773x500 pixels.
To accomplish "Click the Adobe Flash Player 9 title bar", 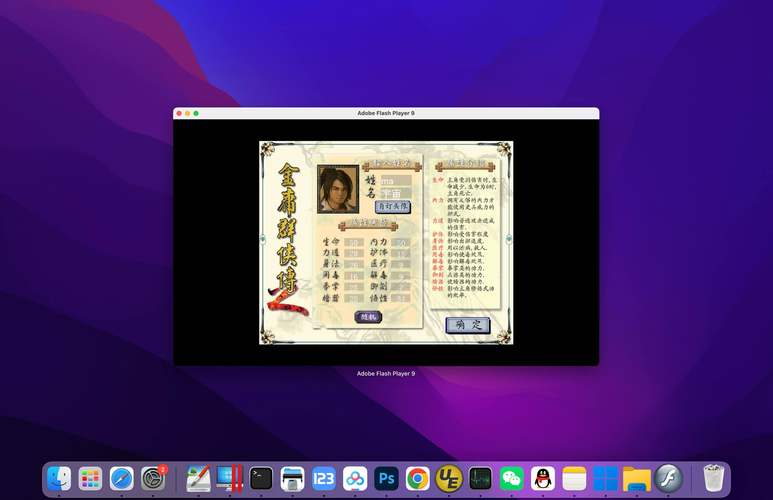I will click(386, 113).
